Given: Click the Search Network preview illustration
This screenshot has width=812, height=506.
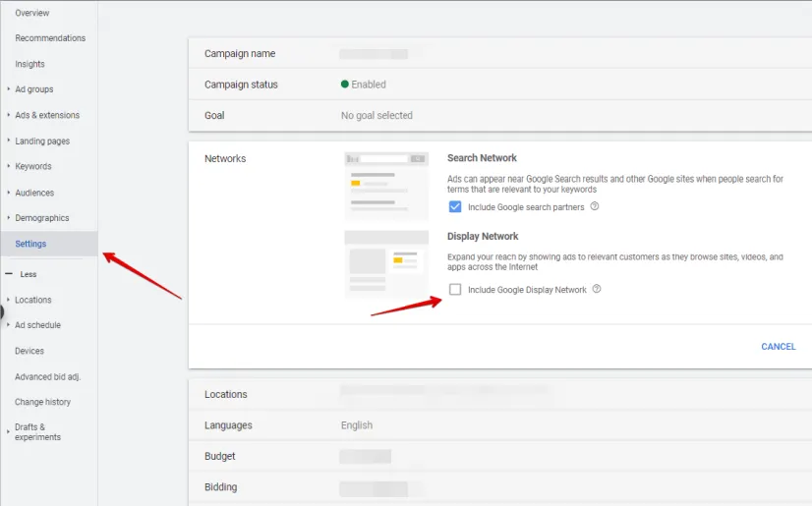Looking at the screenshot, I should [386, 186].
